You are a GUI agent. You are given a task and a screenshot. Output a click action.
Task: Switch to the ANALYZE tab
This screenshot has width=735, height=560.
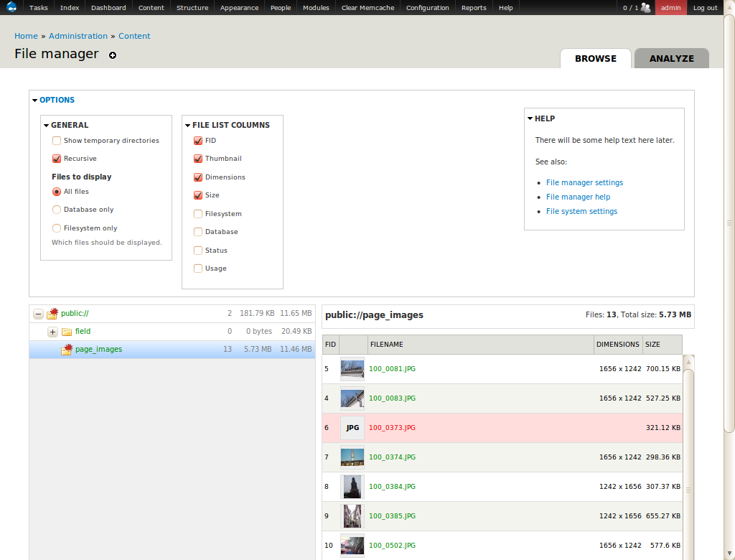671,59
